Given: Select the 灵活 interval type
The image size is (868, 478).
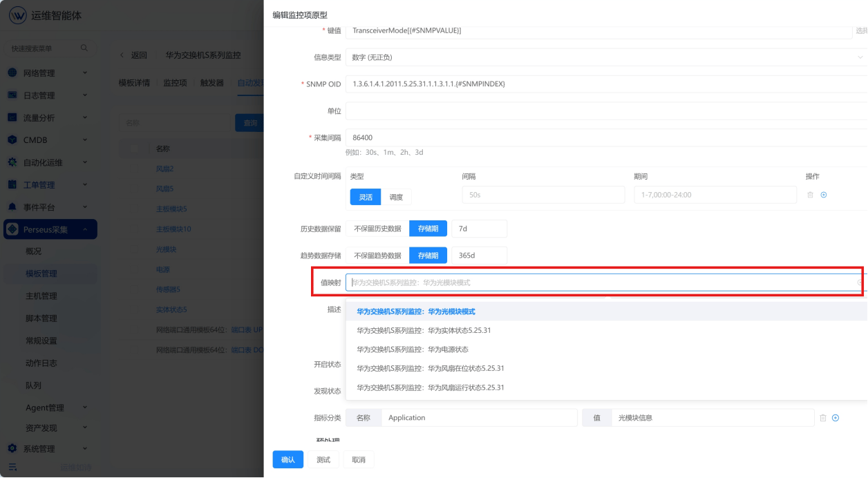Looking at the screenshot, I should pos(365,197).
